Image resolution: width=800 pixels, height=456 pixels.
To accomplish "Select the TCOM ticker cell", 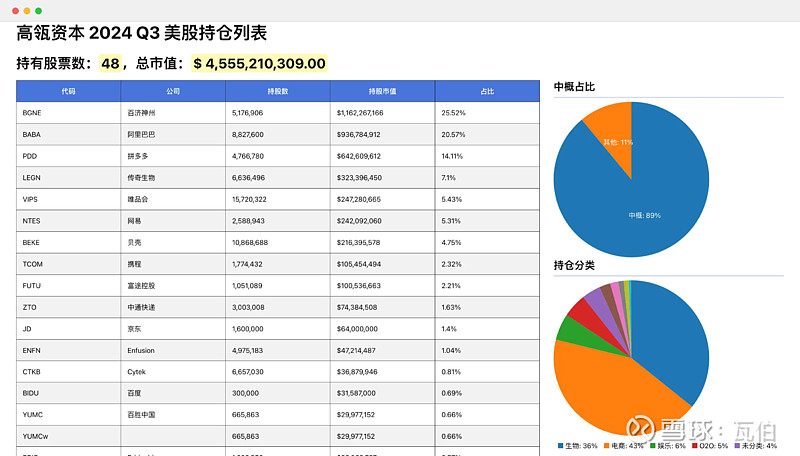I will (x=68, y=264).
